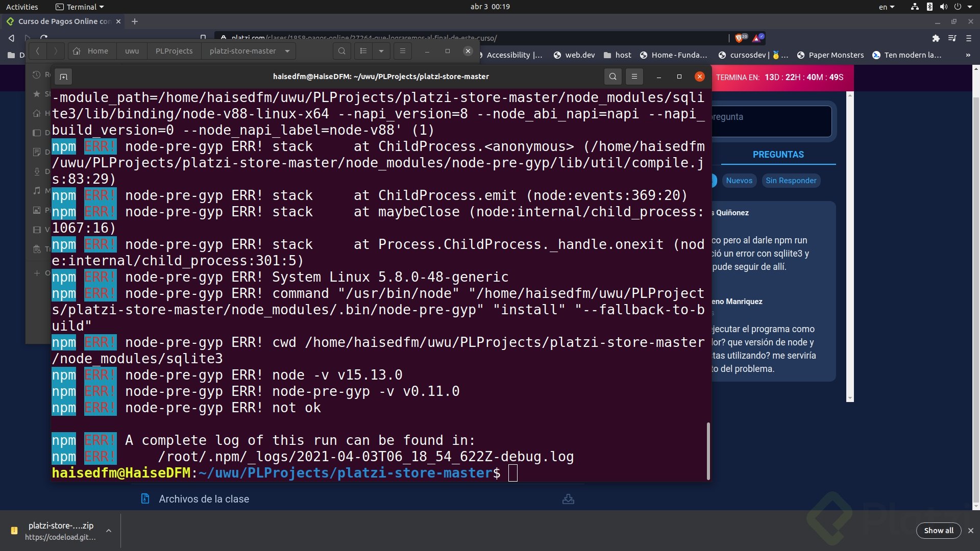The image size is (980, 551).
Task: Open the terminal hamburger menu
Action: (634, 77)
